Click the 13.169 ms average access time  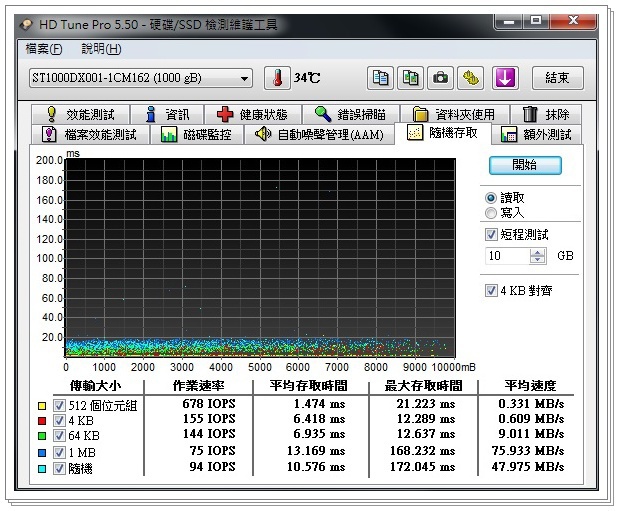316,451
